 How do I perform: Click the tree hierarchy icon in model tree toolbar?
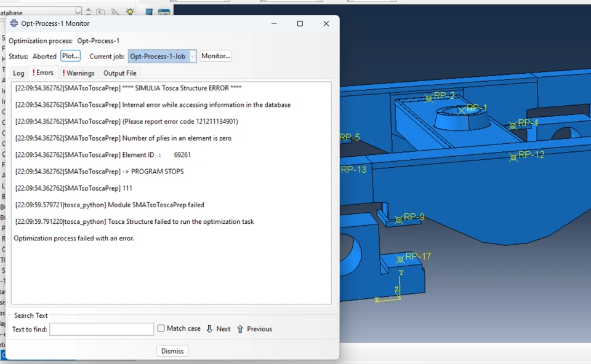[115, 12]
